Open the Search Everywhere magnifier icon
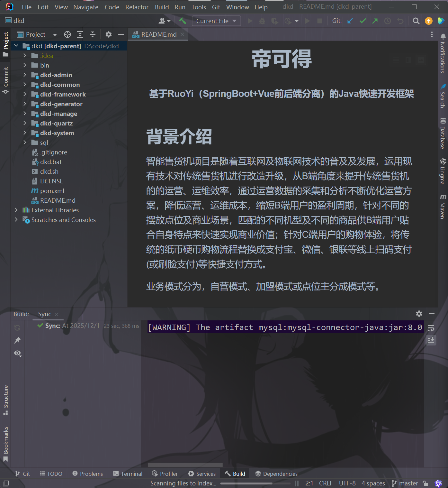Screen dimensions: 448x488 point(416,21)
